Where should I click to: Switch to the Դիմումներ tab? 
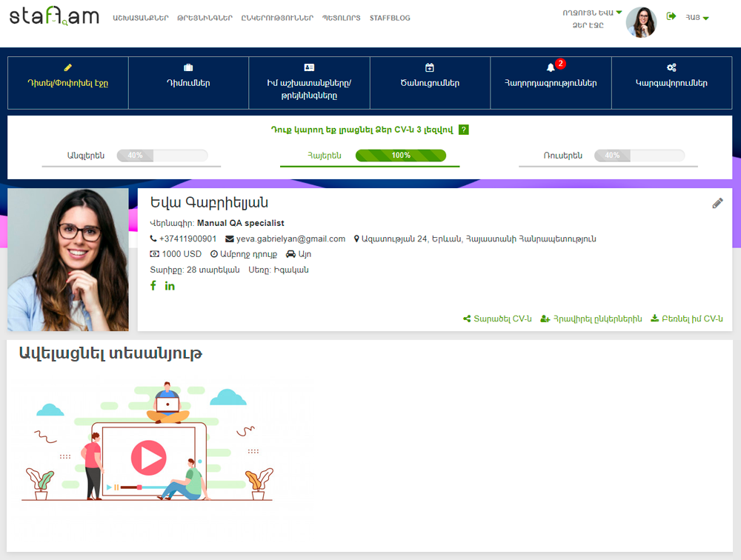click(x=188, y=83)
